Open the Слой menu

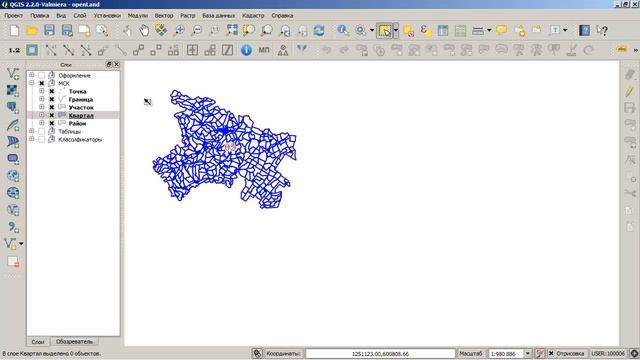click(x=80, y=16)
